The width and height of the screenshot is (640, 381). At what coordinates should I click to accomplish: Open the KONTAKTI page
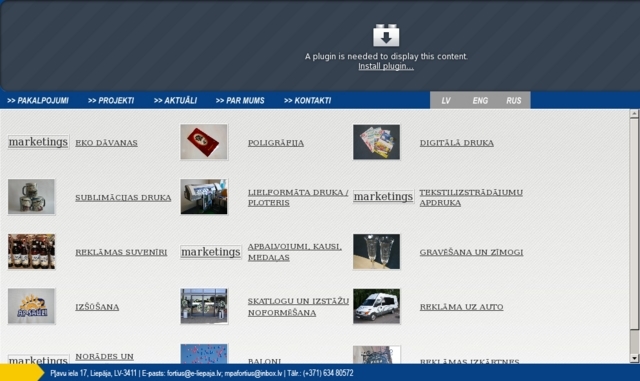307,100
